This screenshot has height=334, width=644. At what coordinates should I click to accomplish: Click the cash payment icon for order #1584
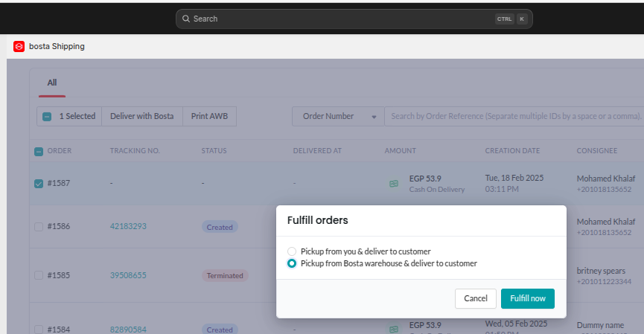(x=393, y=329)
